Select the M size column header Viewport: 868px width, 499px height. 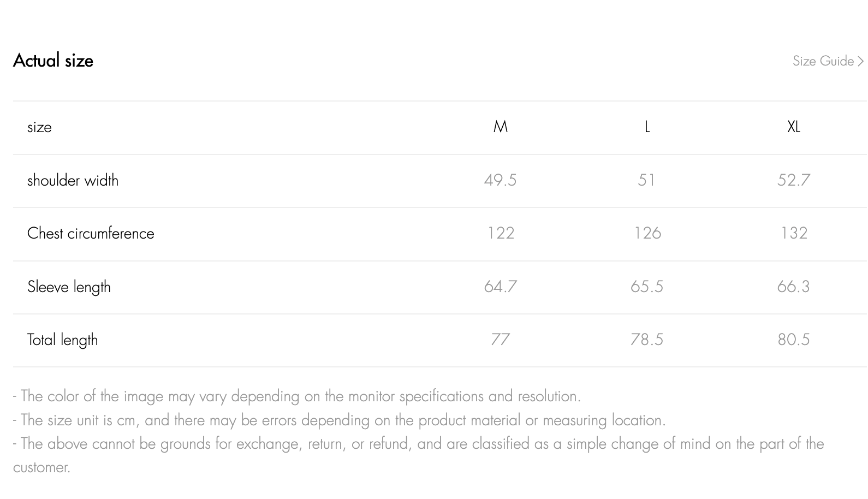pos(500,127)
